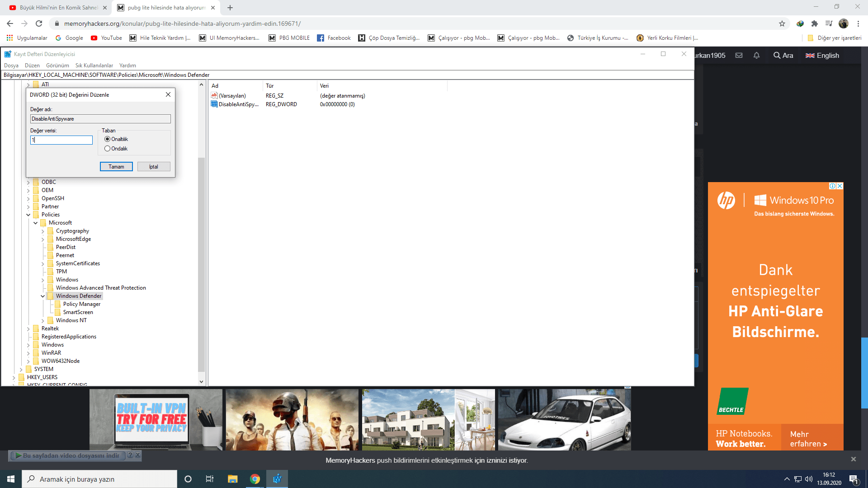Open the Facebook bookmark

pos(334,38)
